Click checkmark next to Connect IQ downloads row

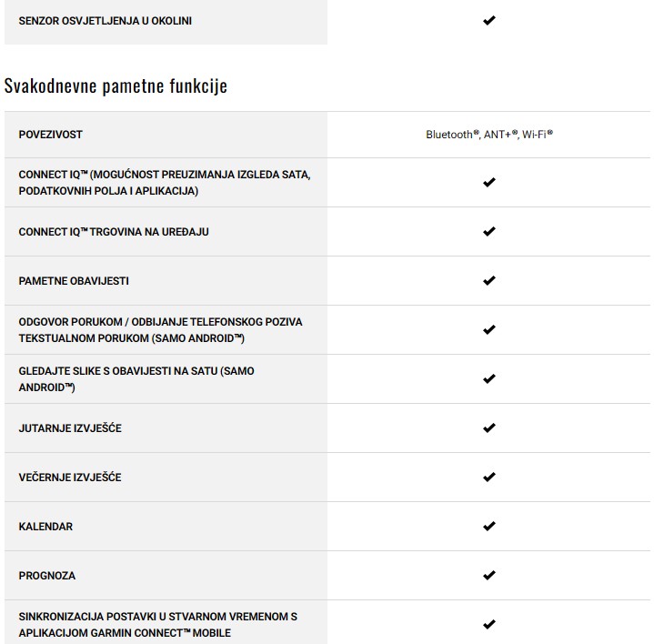(488, 182)
